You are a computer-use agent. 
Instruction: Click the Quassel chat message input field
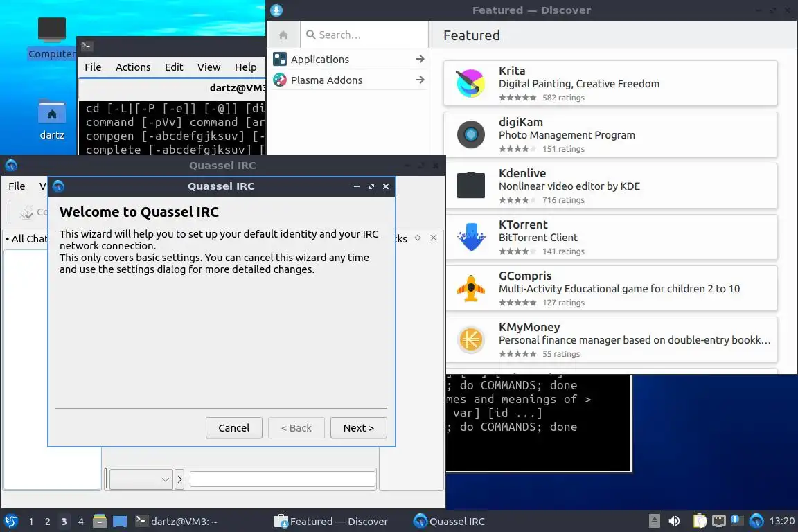pos(283,479)
